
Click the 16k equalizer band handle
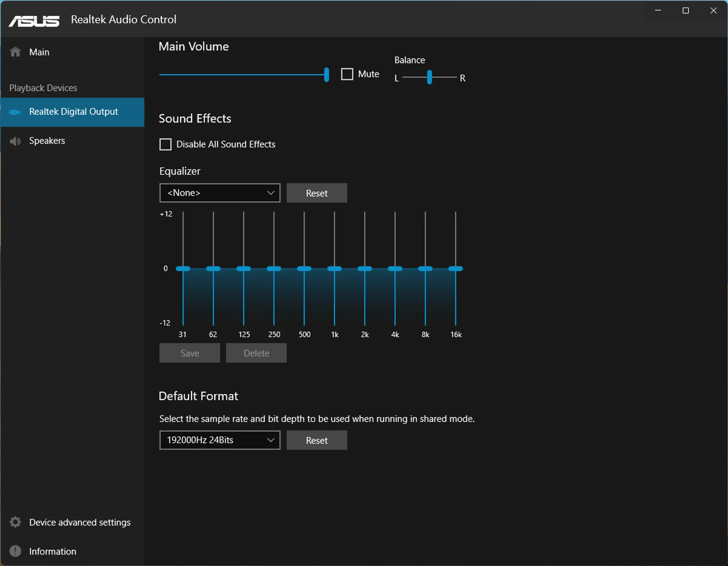point(456,269)
